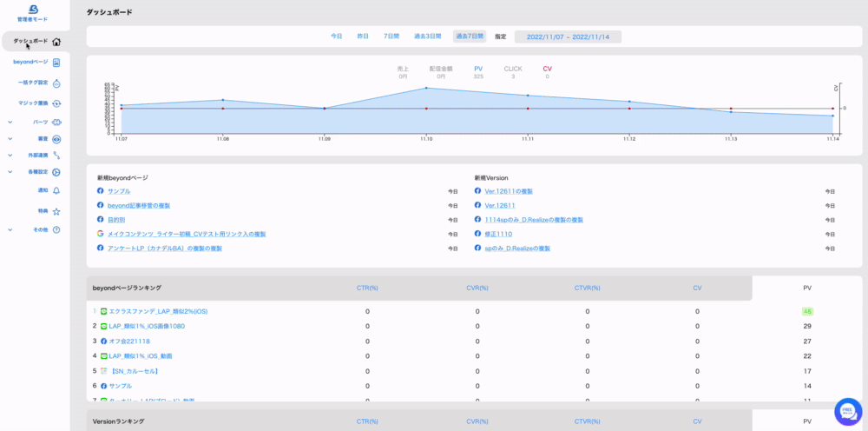The width and height of the screenshot is (868, 431).
Task: Sort Versionランキング by CTR(%)
Action: [x=367, y=421]
